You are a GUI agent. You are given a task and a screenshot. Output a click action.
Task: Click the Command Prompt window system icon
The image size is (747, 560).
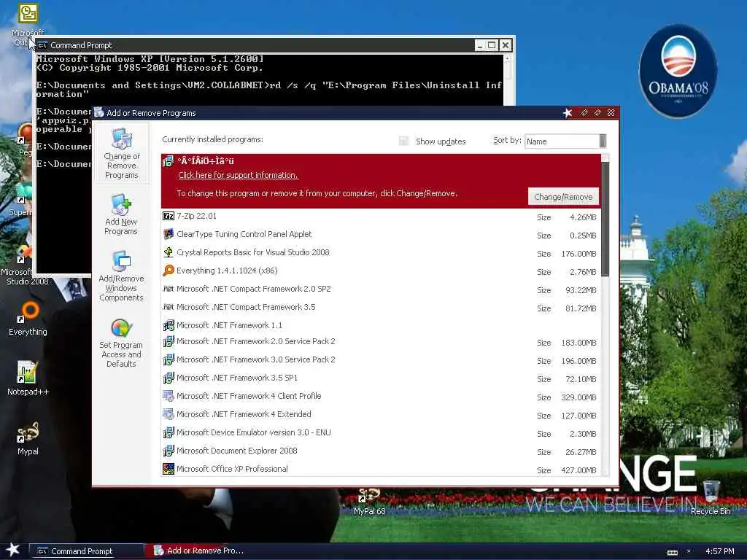tap(42, 45)
